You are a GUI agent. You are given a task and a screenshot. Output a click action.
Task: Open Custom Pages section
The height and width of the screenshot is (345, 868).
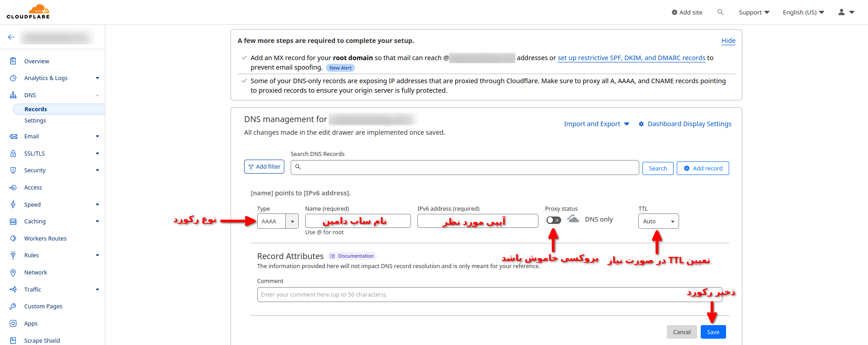[x=43, y=307]
